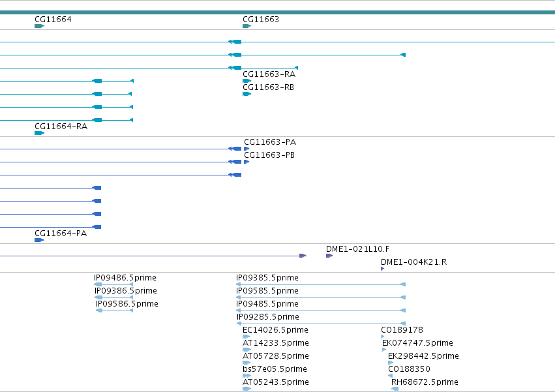The width and height of the screenshot is (555, 392).
Task: Click the CG11663-RA transcript label
Action: click(x=269, y=74)
